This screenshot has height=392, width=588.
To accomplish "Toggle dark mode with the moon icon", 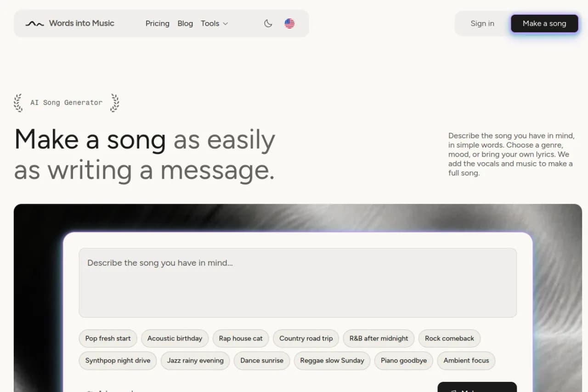I will pyautogui.click(x=268, y=23).
